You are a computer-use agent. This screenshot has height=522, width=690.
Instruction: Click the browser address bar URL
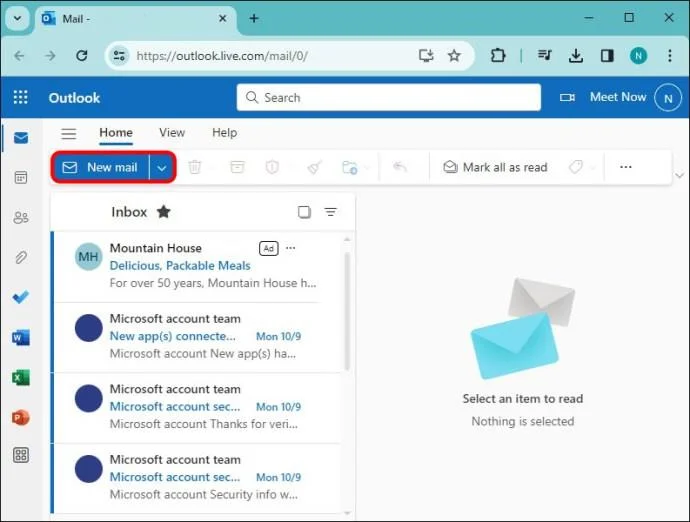pos(222,56)
